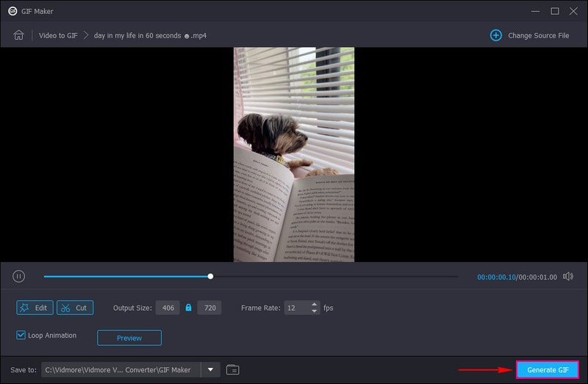Uncheck the Loop Animation checkbox
588x384 pixels.
pos(21,336)
